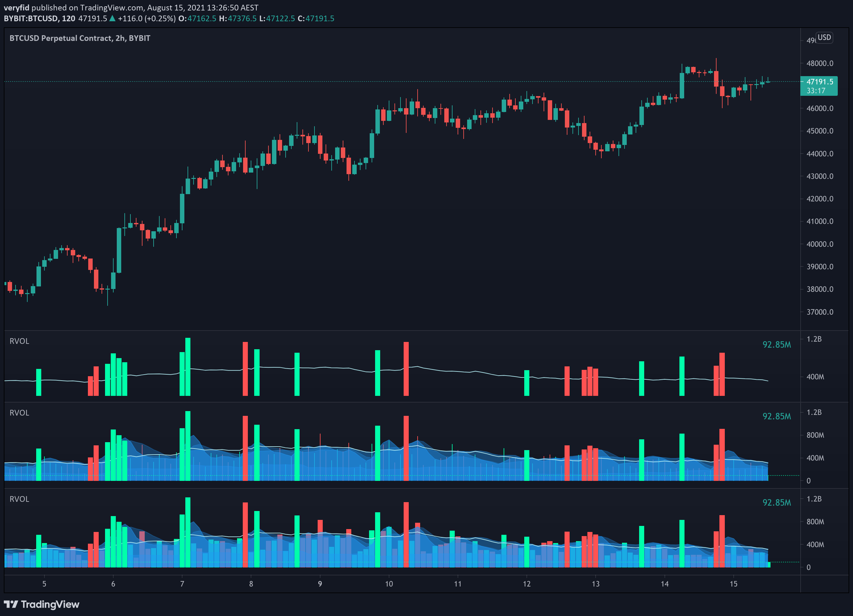Viewport: 853px width, 616px height.
Task: Click date 11 on the time axis
Action: click(x=458, y=584)
